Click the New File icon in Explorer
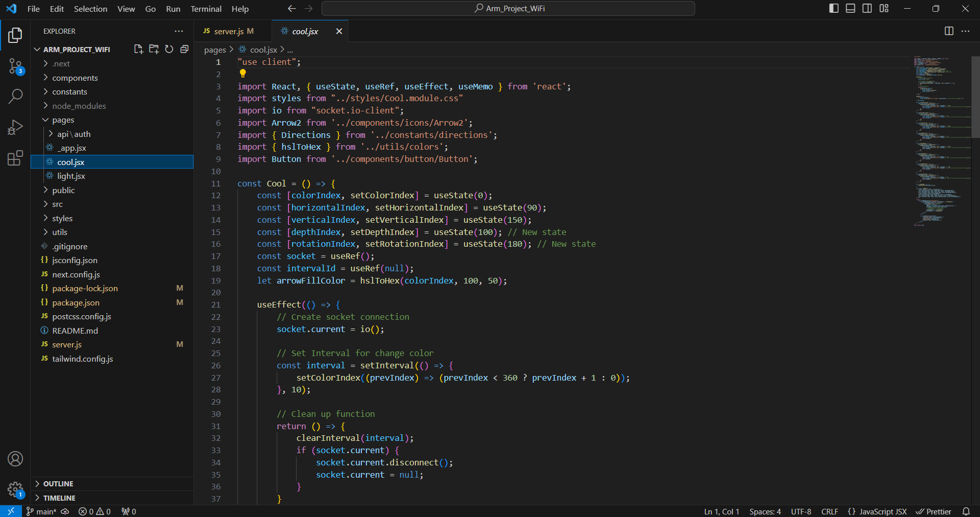980x517 pixels. [x=138, y=49]
